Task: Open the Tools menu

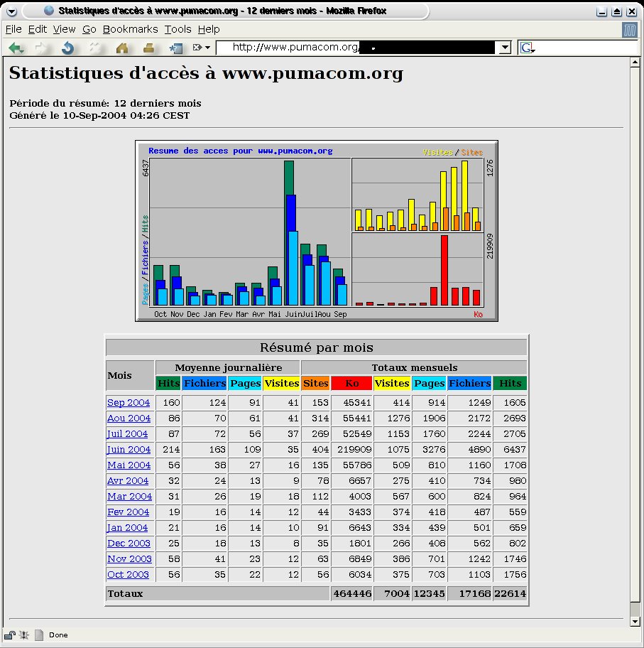Action: (x=178, y=29)
